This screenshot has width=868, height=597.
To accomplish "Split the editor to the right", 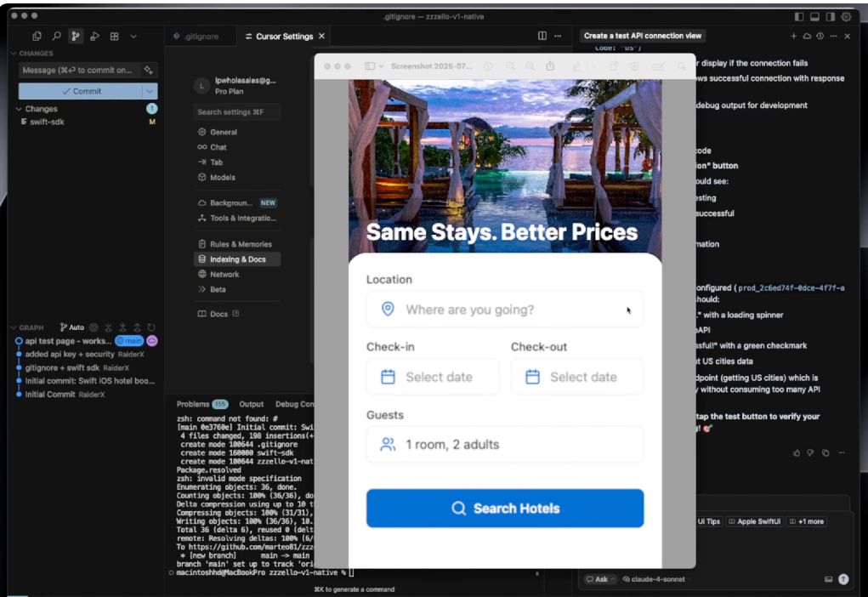I will coord(542,36).
